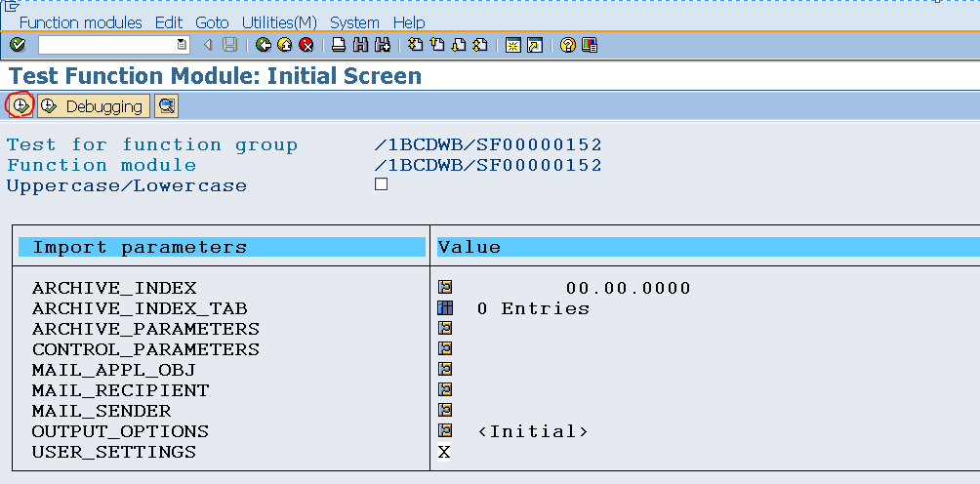The width and height of the screenshot is (980, 484).
Task: Click the Execute clock icon circled in red
Action: pyautogui.click(x=20, y=106)
